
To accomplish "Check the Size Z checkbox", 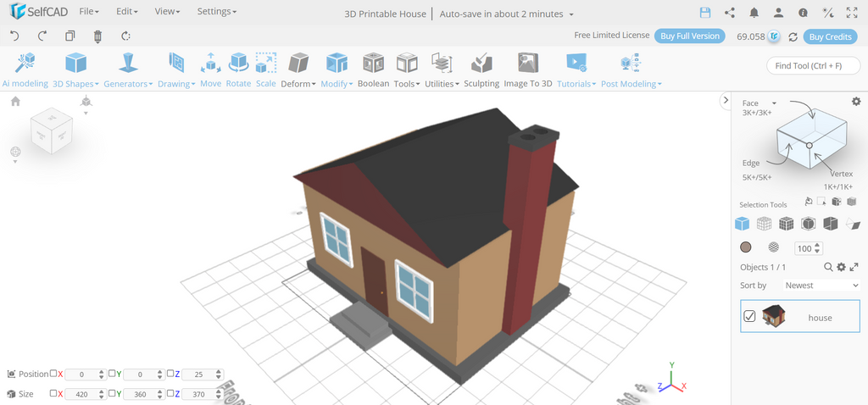I will 170,393.
